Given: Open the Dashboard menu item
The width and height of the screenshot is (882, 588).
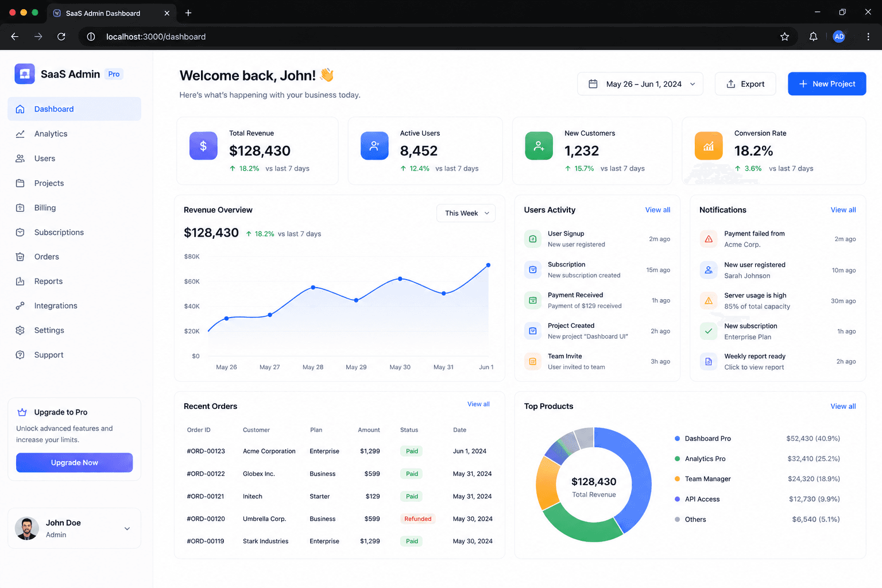Looking at the screenshot, I should point(75,109).
